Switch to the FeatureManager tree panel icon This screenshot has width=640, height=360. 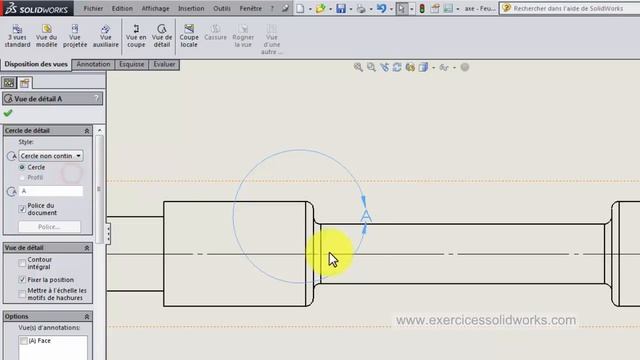tap(9, 83)
